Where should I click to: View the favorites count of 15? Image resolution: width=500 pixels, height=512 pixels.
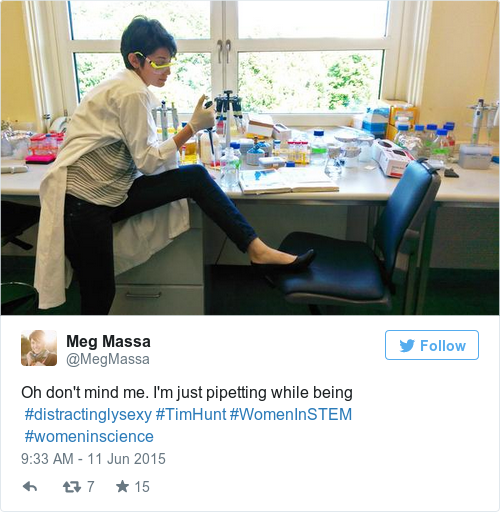coord(142,487)
